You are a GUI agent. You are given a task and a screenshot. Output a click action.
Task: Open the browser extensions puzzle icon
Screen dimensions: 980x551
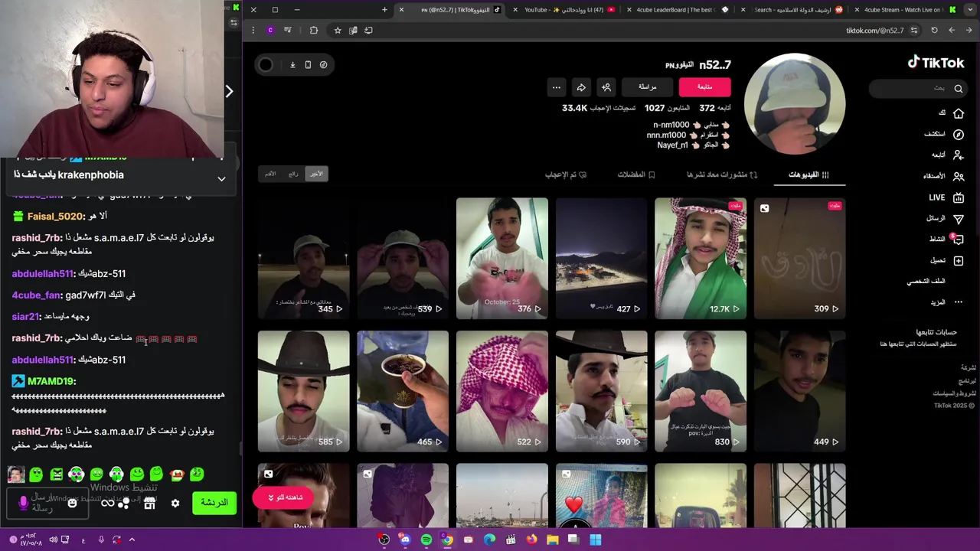(x=314, y=31)
